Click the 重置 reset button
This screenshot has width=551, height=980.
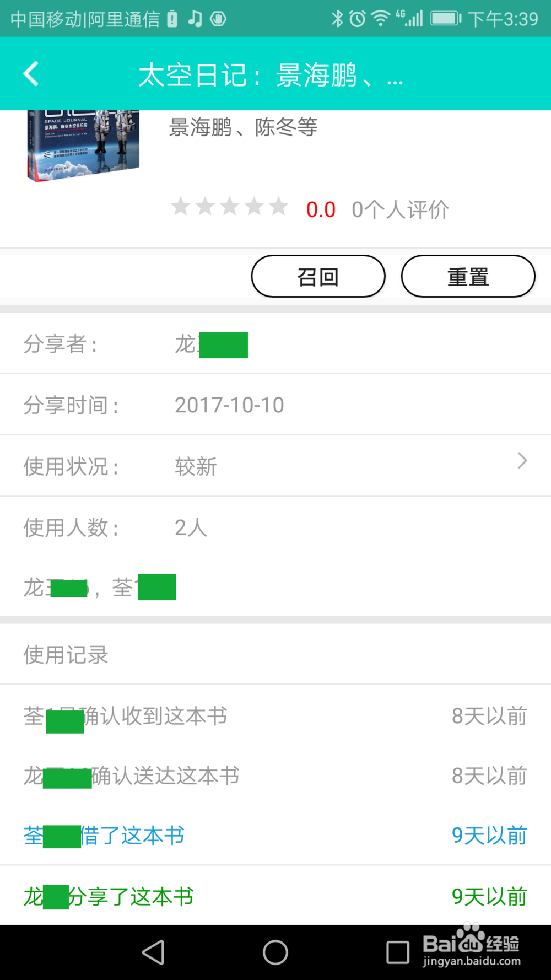[468, 276]
